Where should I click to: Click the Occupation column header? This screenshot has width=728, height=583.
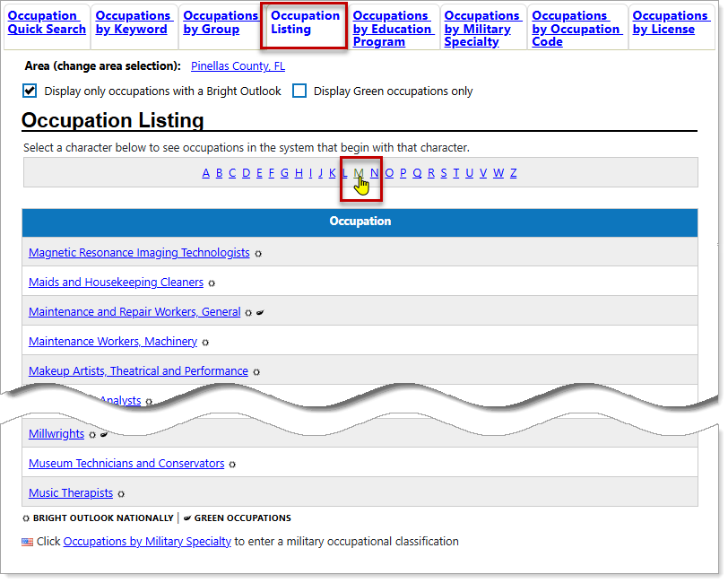click(360, 222)
